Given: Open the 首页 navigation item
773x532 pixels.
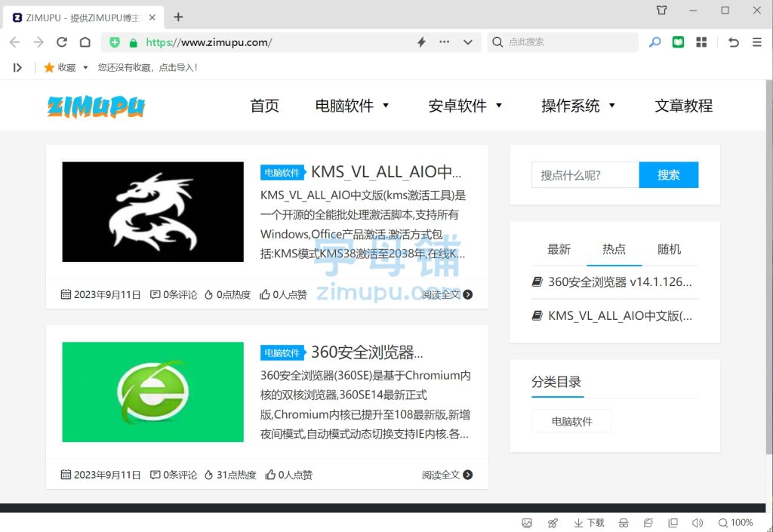Looking at the screenshot, I should [x=265, y=106].
